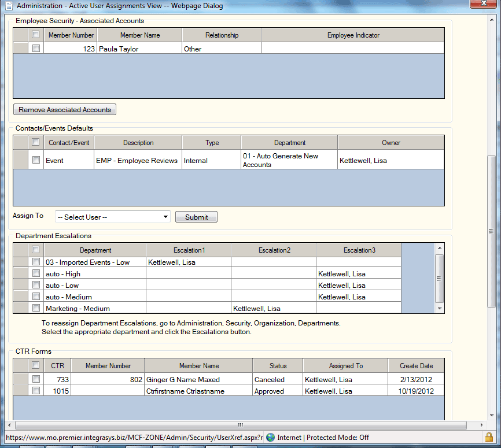
Task: Click the CTR column header
Action: (x=57, y=365)
